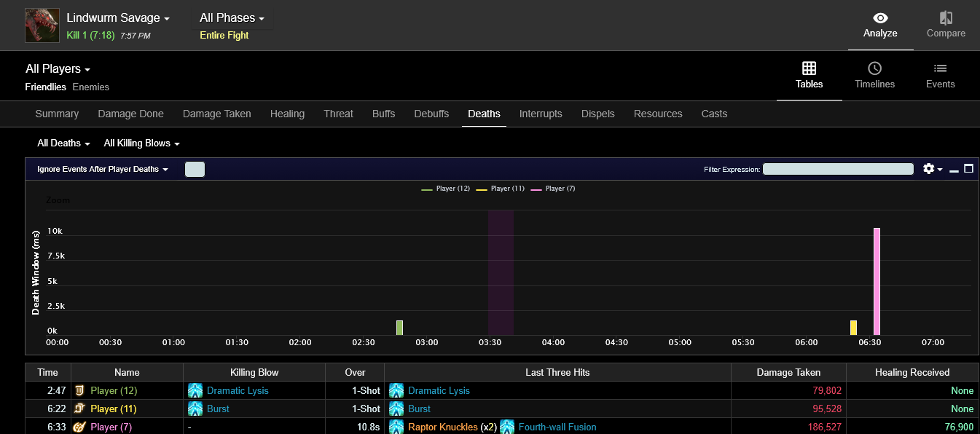Open the chart settings gear menu
Image resolution: width=980 pixels, height=434 pixels.
(932, 169)
